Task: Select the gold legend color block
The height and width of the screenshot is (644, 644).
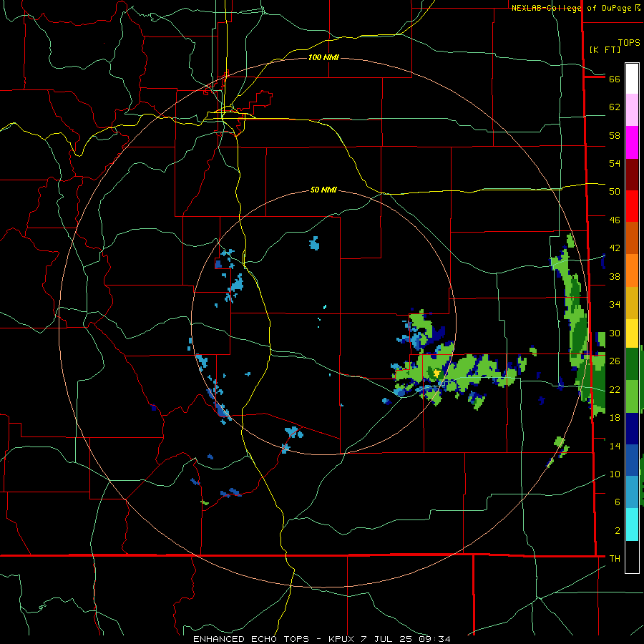Action: [632, 303]
